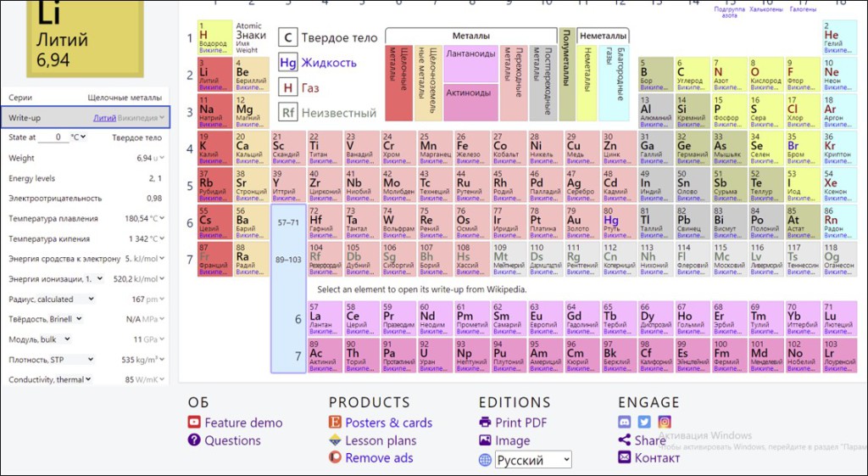Open the Instagram icon under Engage
Screen dimensions: 868x476
point(665,422)
